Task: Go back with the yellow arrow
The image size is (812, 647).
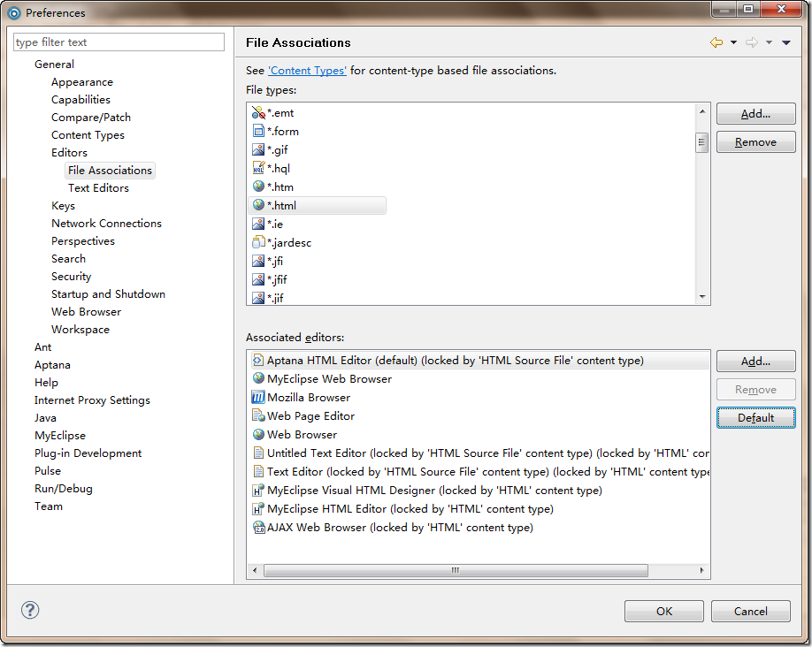Action: [716, 42]
